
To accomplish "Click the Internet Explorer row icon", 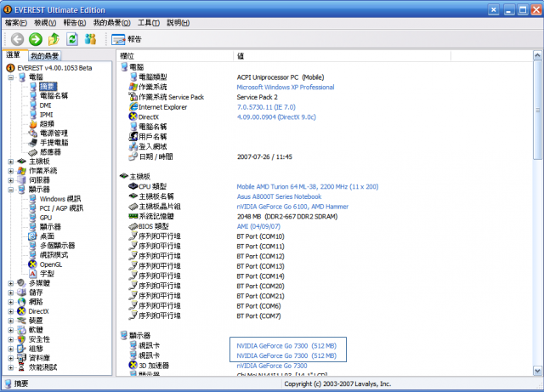I will pos(133,107).
